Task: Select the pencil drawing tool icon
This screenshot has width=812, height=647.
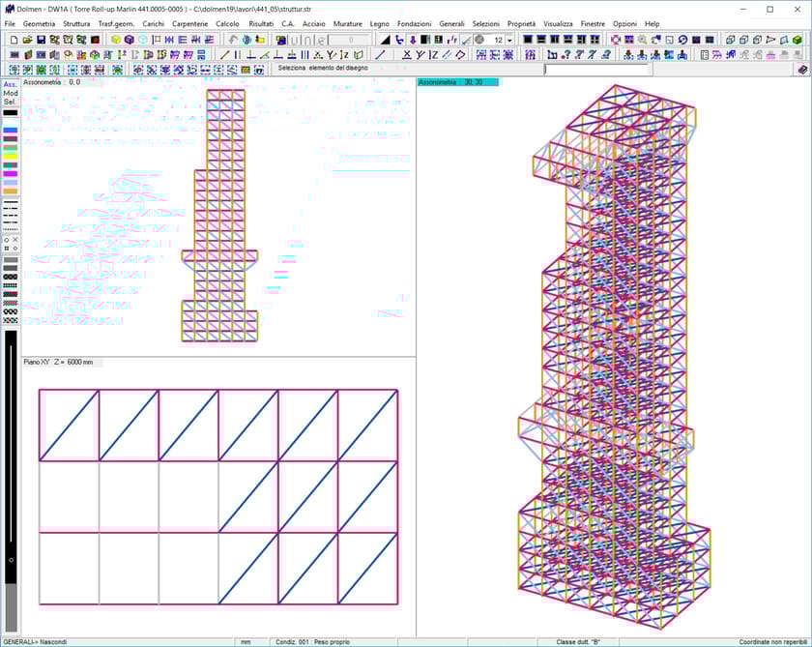Action: [x=467, y=41]
